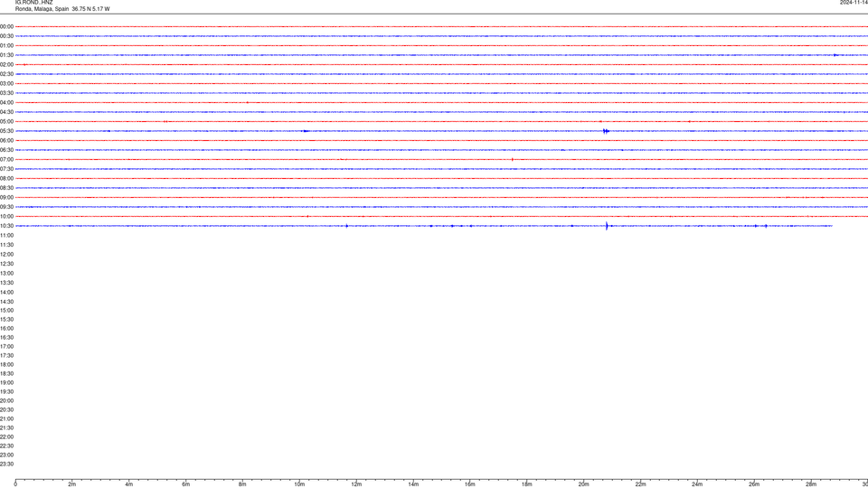Click the '02:00' time label
The image size is (868, 488).
[6, 65]
